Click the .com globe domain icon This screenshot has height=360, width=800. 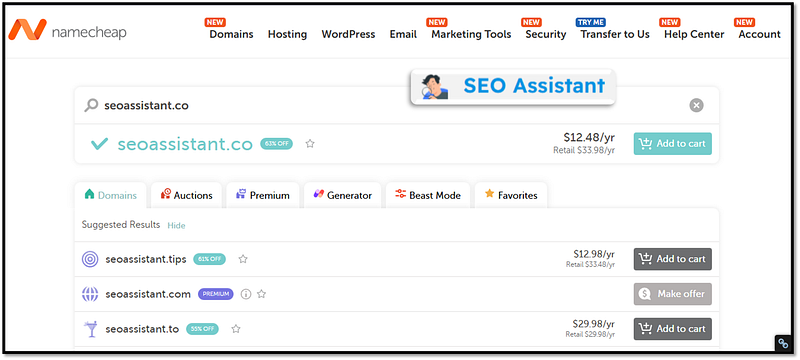point(90,294)
